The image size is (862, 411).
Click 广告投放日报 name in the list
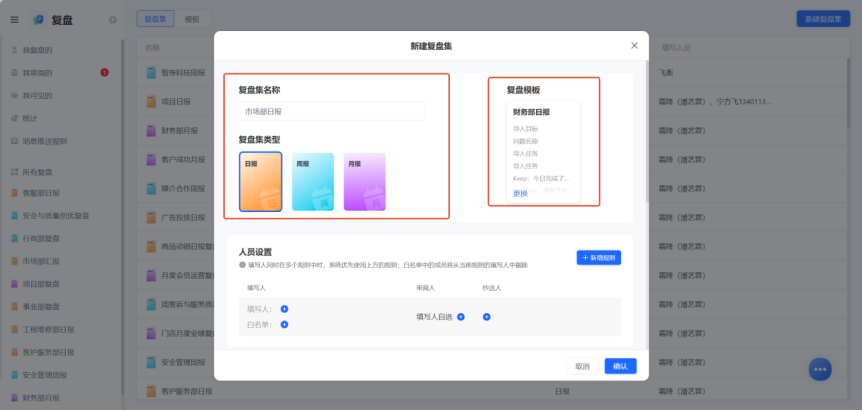coord(183,218)
